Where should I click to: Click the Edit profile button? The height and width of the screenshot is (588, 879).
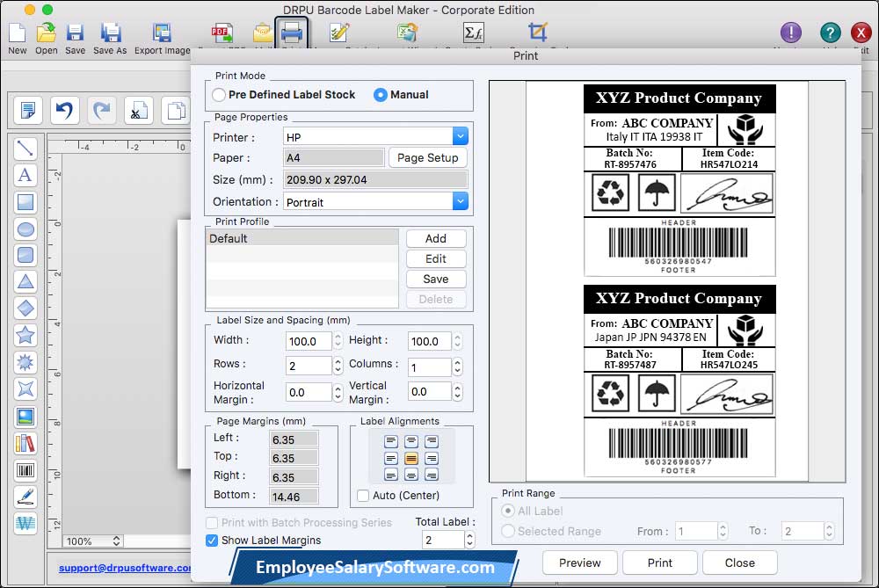pos(436,259)
